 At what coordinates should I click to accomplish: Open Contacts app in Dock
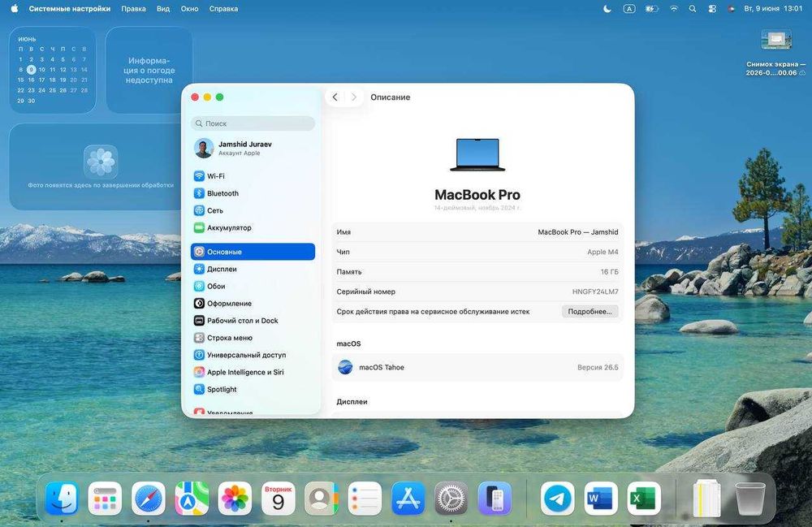[x=321, y=499]
